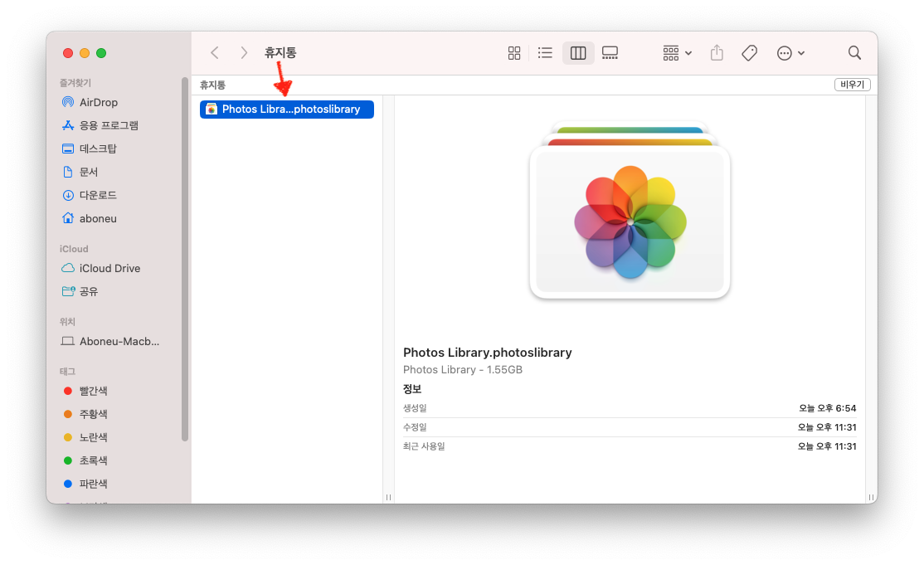924x565 pixels.
Task: Click the Photos Library.photoslibrary title
Action: pyautogui.click(x=488, y=353)
